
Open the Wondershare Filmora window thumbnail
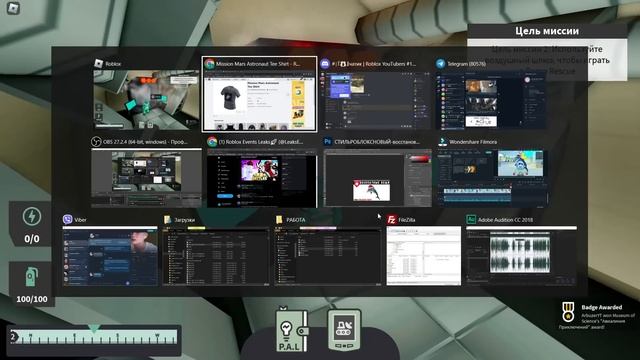[493, 178]
